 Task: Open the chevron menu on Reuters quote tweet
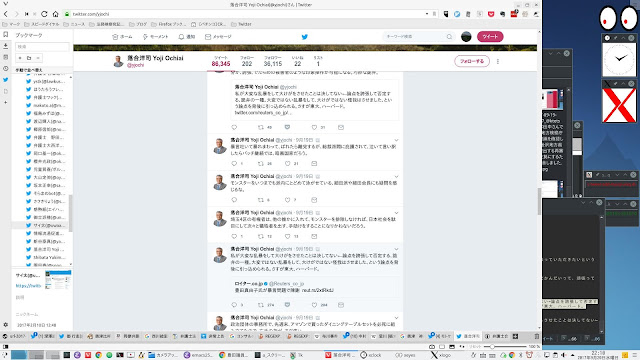(x=396, y=249)
